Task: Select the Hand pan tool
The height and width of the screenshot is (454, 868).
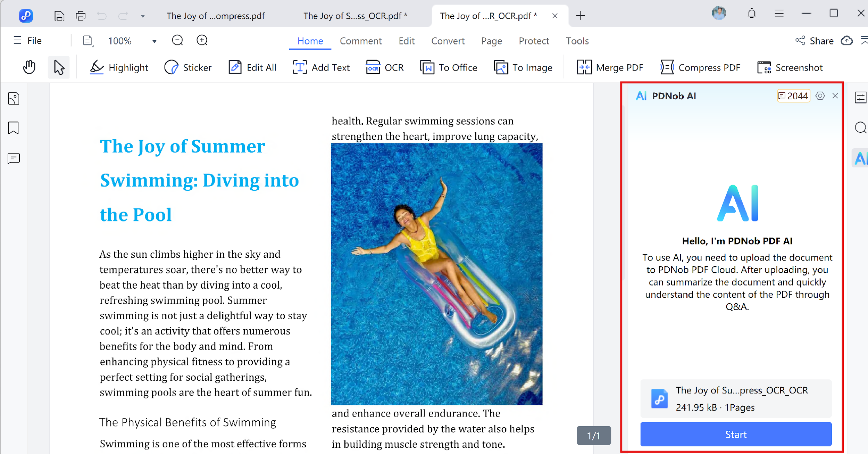Action: pos(29,67)
